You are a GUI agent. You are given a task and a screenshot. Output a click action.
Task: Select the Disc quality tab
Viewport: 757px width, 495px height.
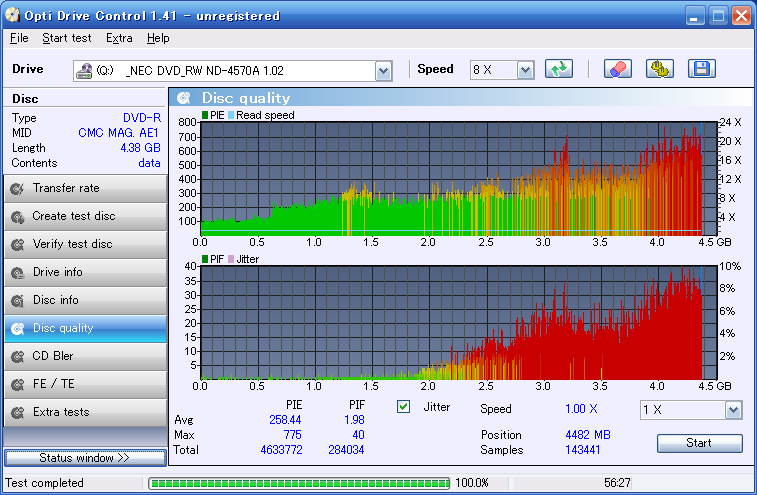[x=85, y=328]
